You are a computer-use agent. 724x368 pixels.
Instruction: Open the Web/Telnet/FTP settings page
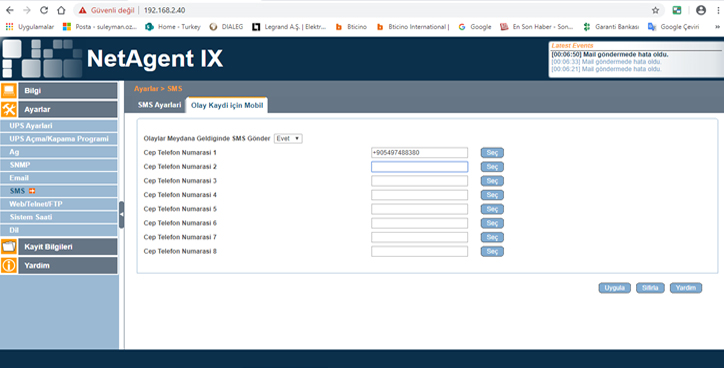point(59,204)
